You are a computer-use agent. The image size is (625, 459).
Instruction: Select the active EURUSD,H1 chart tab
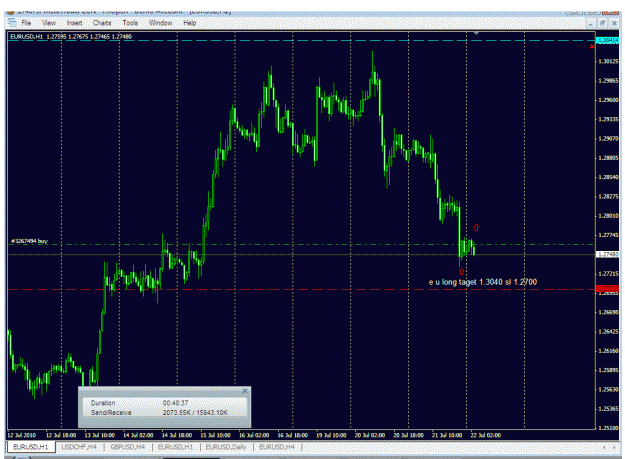31,447
